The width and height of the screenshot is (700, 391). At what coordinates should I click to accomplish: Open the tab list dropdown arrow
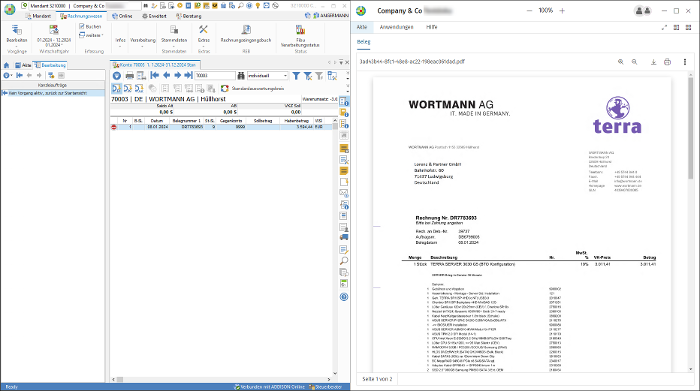341,62
